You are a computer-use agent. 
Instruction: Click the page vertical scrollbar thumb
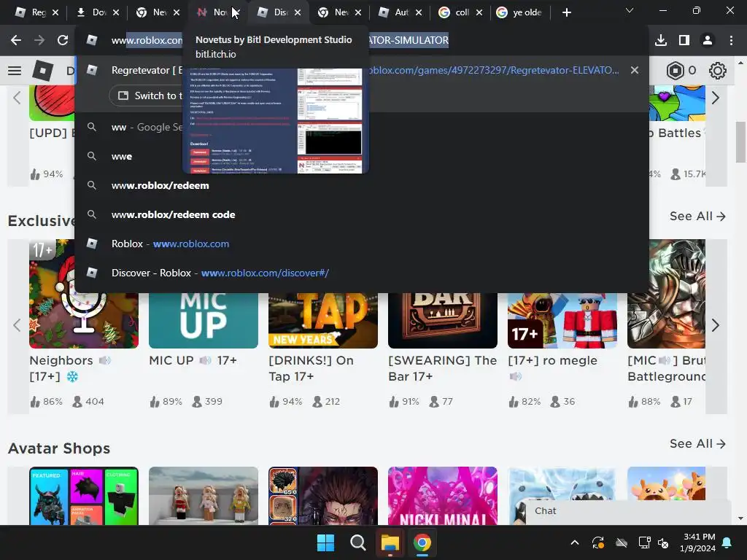point(741,142)
